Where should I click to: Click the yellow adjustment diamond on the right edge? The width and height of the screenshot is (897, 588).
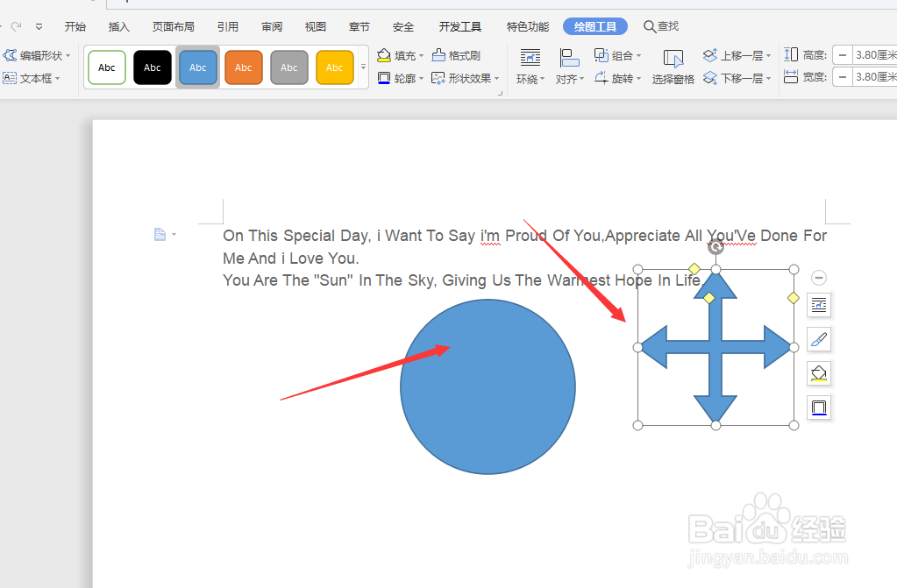click(793, 297)
